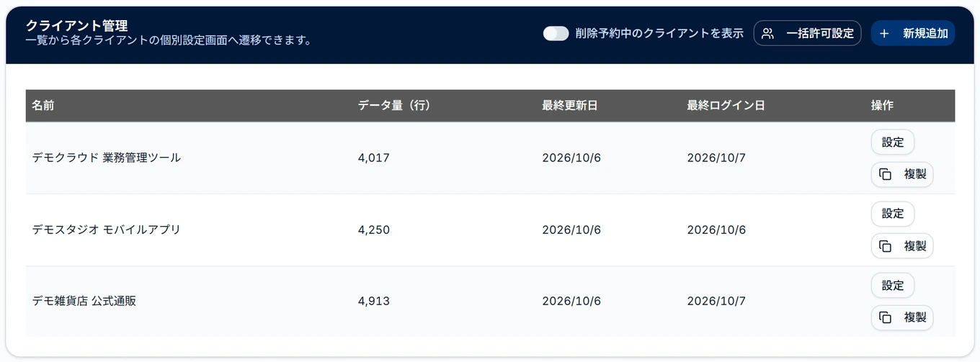Click copy icon for デモスタジオ モバイルアプリ
The height and width of the screenshot is (362, 980).
coord(885,246)
